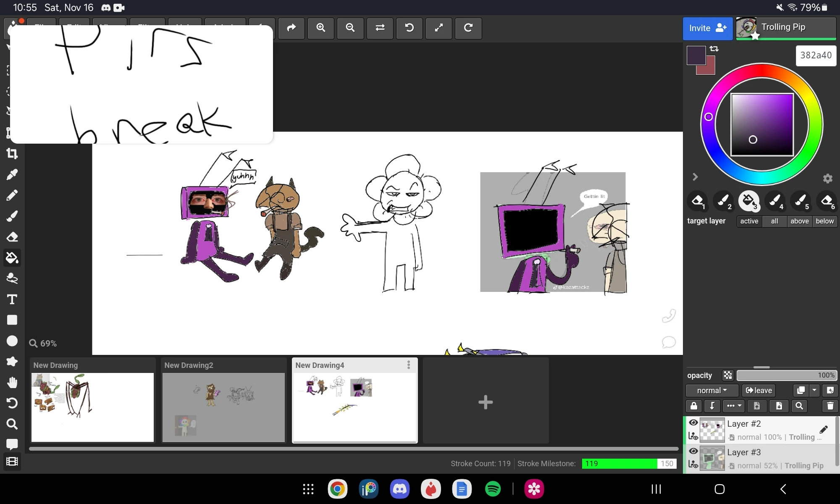Delete the selected layer with trash icon
The height and width of the screenshot is (504, 840).
[829, 406]
